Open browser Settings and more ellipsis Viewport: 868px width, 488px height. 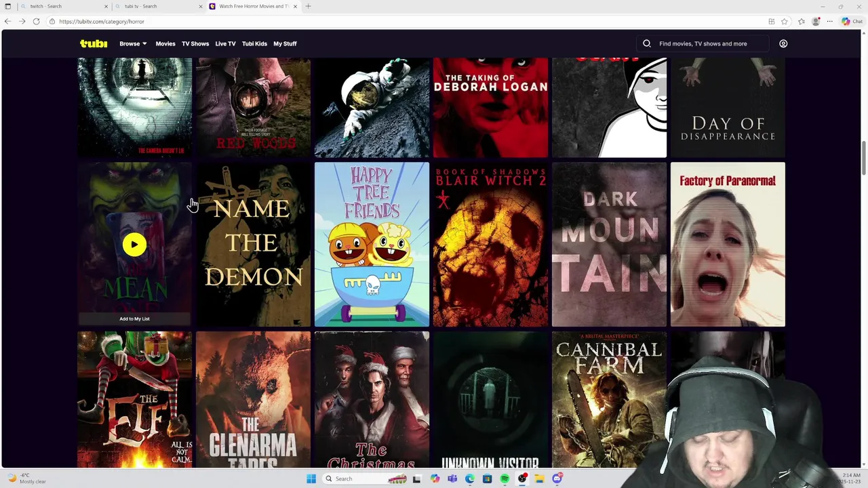tap(829, 22)
